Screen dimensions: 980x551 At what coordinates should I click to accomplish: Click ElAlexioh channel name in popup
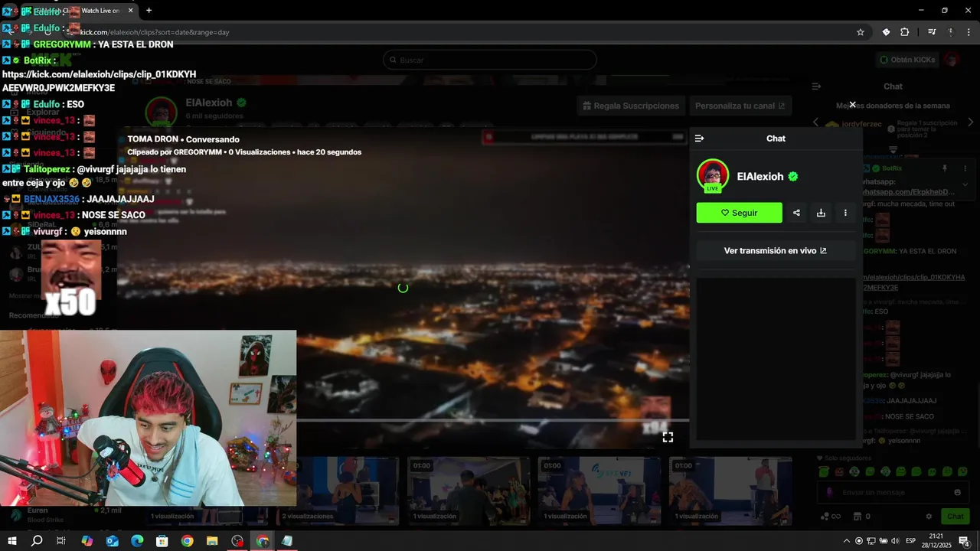760,176
